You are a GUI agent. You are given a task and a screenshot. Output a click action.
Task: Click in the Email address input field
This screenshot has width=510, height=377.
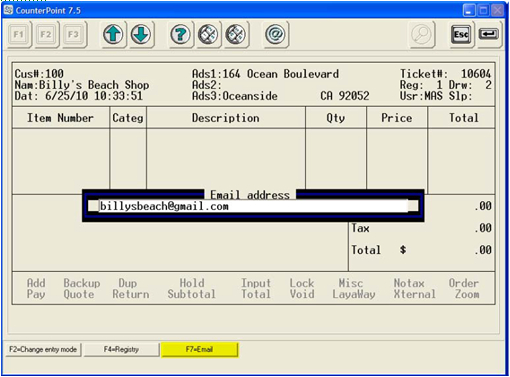point(253,206)
